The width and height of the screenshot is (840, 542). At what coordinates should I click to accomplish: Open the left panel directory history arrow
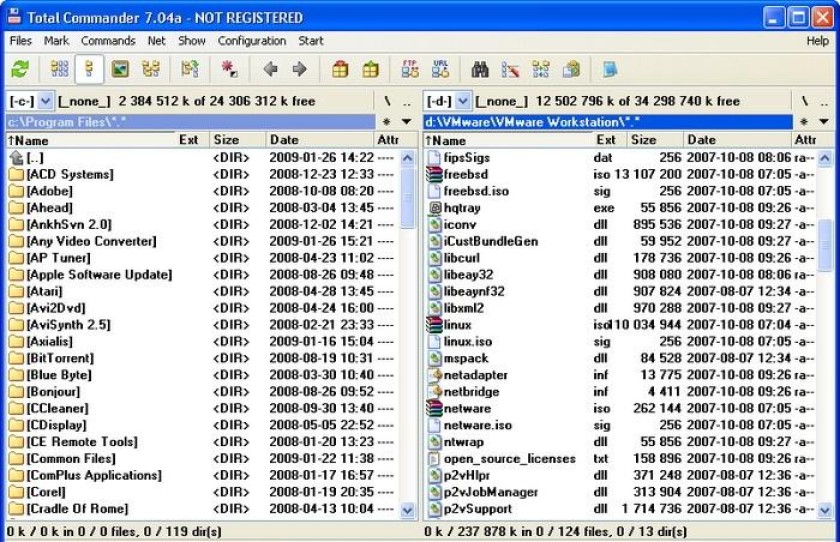pyautogui.click(x=407, y=122)
